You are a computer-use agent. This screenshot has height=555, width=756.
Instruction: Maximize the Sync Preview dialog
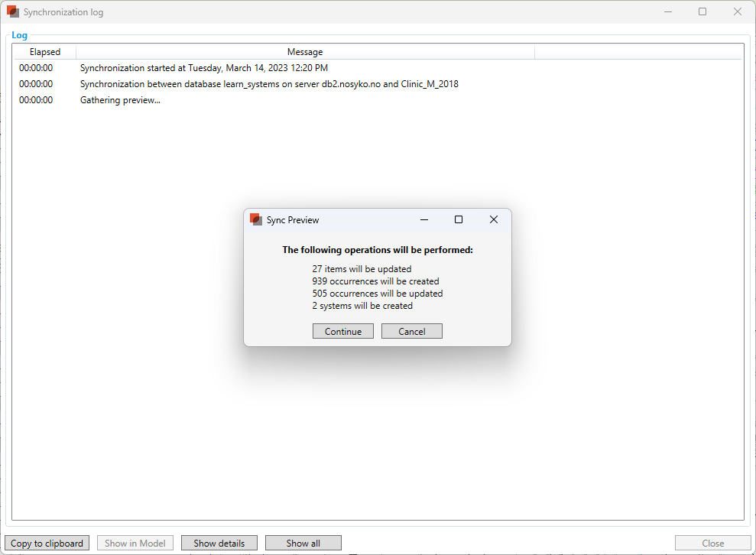pos(459,220)
